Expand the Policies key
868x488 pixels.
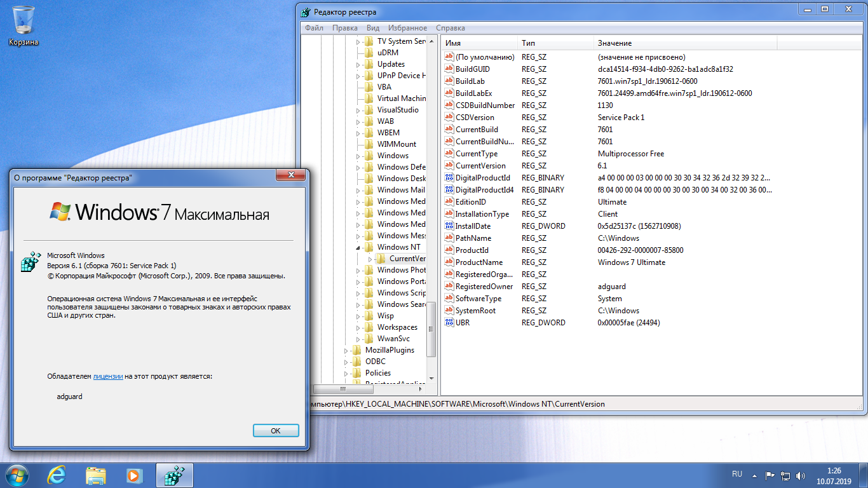pyautogui.click(x=347, y=373)
